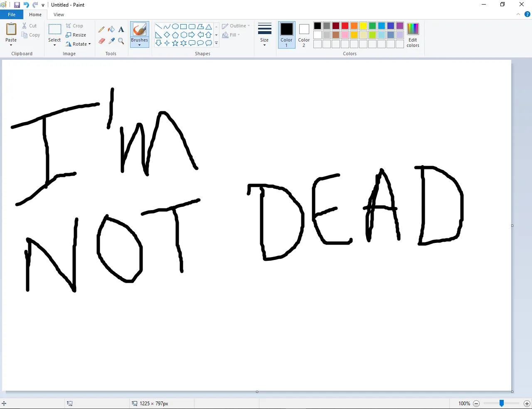Click the Brushes tool icon
Screen dimensions: 532x409
click(x=140, y=29)
